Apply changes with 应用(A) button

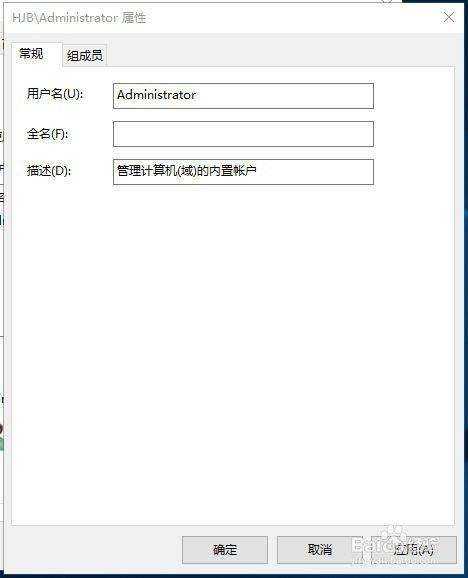tap(414, 550)
